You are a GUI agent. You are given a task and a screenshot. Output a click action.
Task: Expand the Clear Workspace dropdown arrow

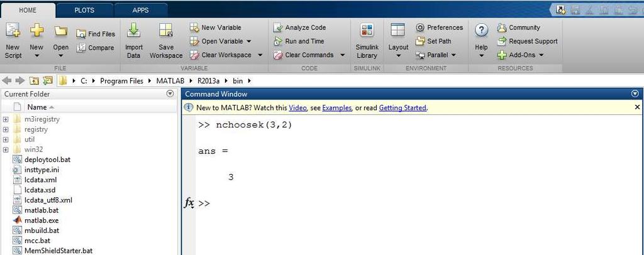(x=260, y=55)
